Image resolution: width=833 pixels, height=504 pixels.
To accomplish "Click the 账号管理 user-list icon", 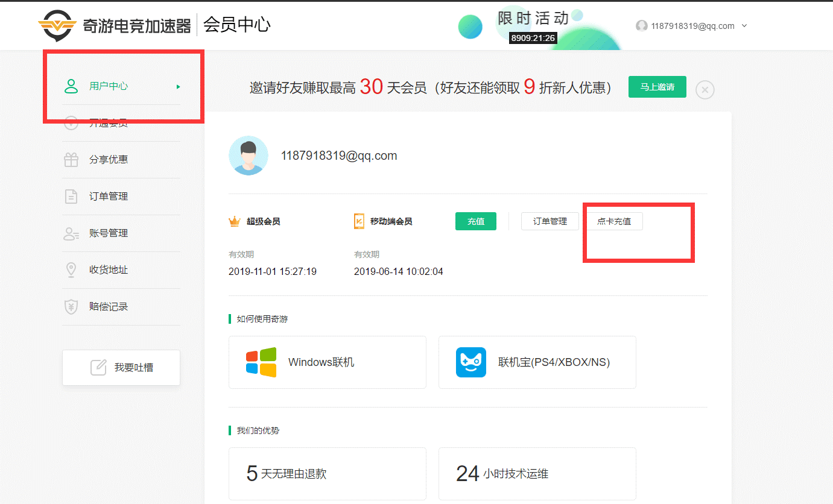I will click(71, 233).
